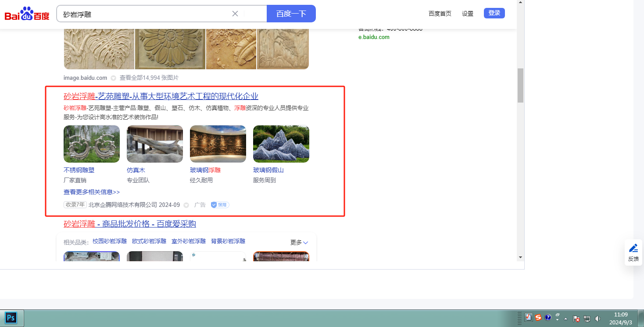Screen dimensions: 644x327
Task: Click the Baidu logo
Action: [x=27, y=14]
